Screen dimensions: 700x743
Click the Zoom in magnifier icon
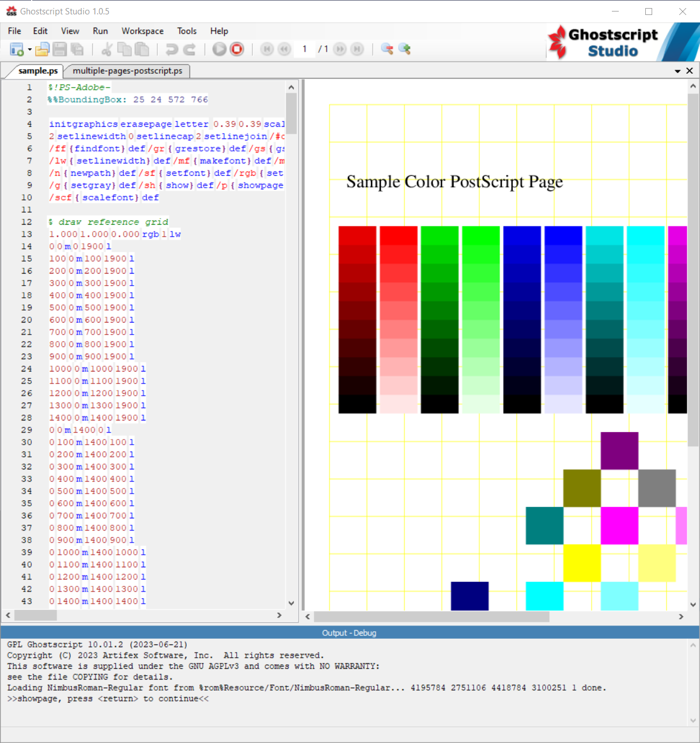tap(404, 50)
